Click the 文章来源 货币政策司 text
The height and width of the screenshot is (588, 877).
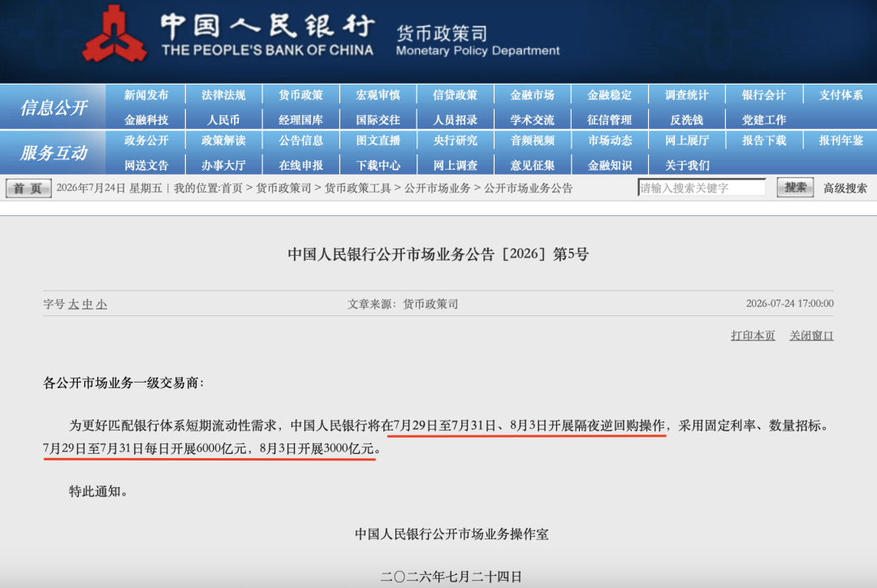click(x=403, y=304)
